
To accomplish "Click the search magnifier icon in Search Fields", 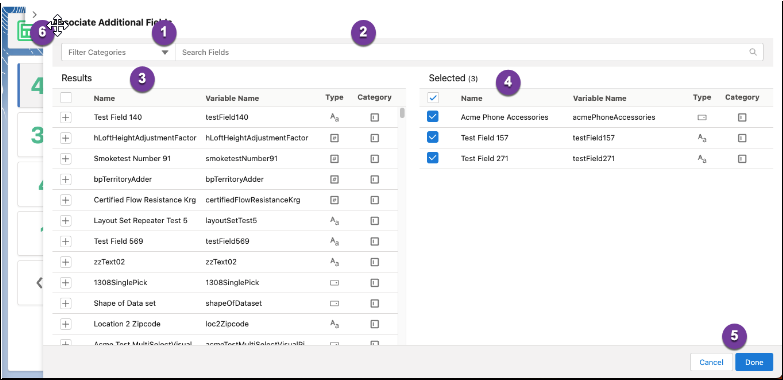I will [753, 52].
